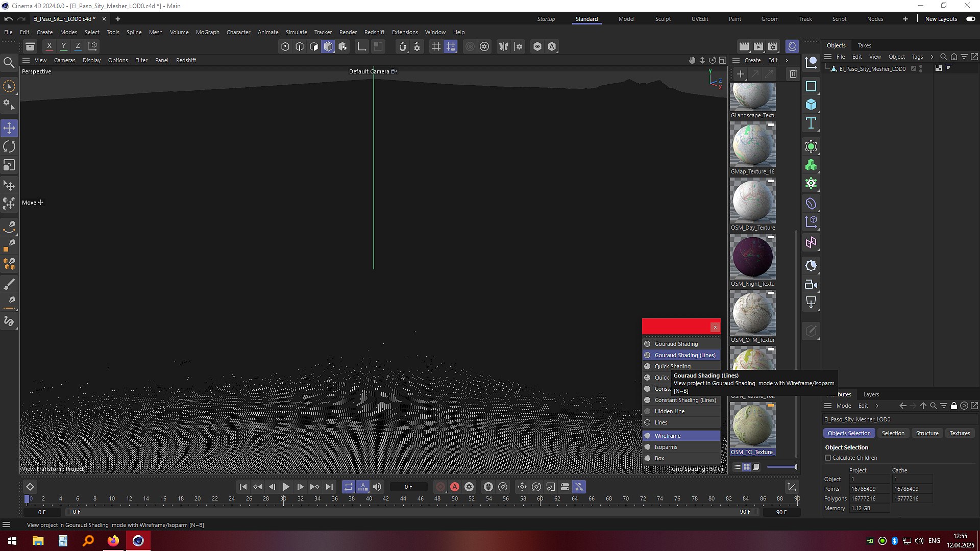Open the Object Manager search icon
This screenshot has width=980, height=551.
pos(944,57)
